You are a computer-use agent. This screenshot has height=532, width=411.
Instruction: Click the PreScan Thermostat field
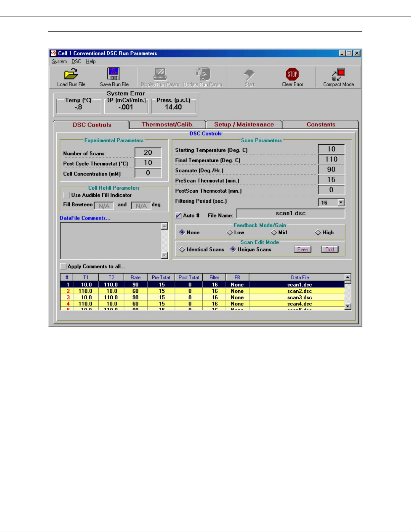coord(331,180)
